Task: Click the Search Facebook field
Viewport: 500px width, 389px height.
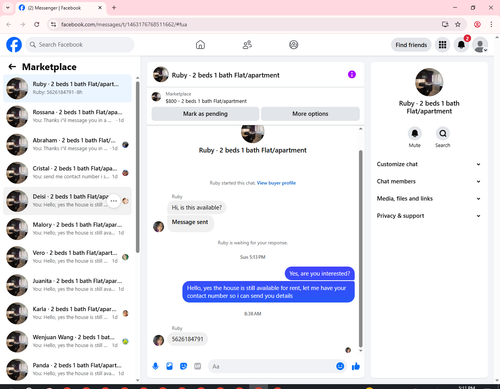Action: [80, 45]
